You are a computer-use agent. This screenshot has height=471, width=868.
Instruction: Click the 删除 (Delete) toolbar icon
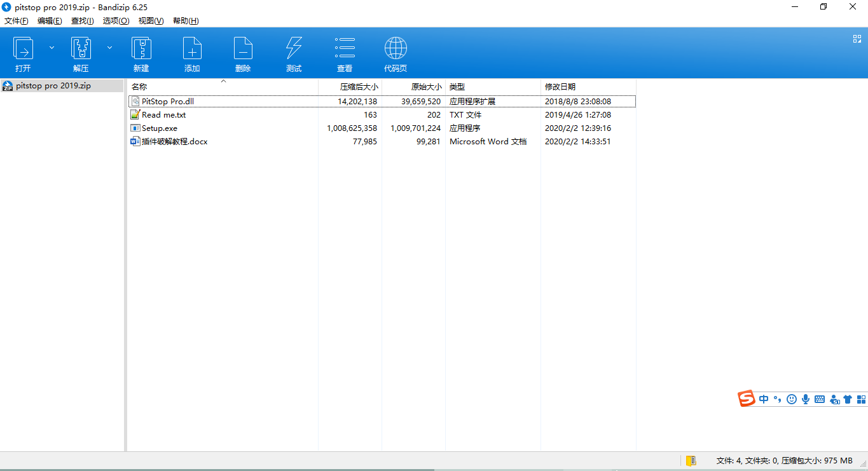click(243, 48)
